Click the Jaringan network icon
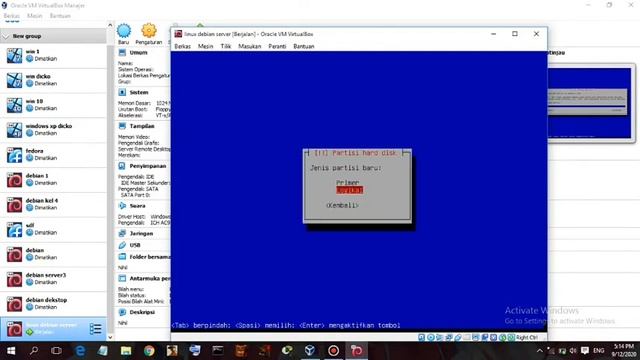 [x=122, y=233]
